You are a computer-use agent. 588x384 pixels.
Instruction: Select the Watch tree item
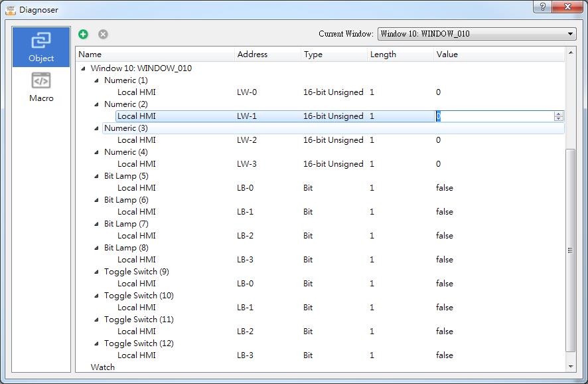click(103, 367)
